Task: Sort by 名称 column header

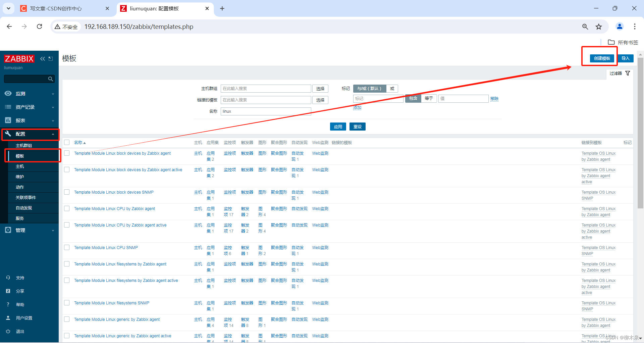Action: [80, 143]
